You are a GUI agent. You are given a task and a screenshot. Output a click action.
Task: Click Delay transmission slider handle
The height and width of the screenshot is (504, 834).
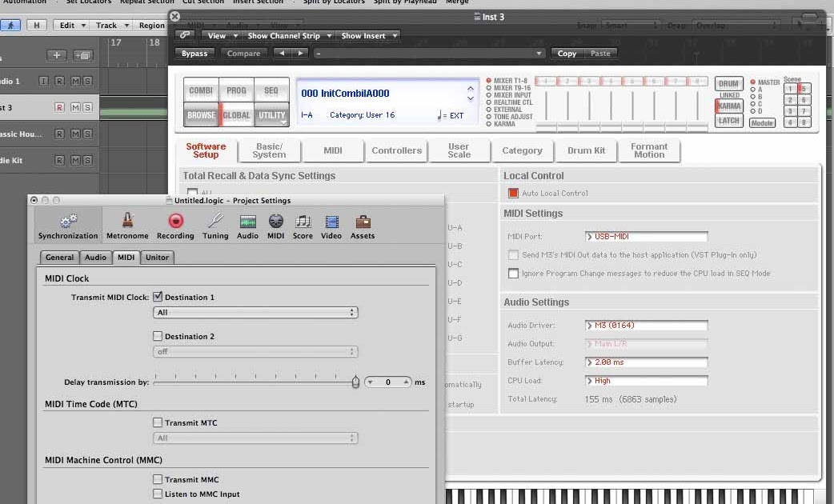pyautogui.click(x=355, y=382)
